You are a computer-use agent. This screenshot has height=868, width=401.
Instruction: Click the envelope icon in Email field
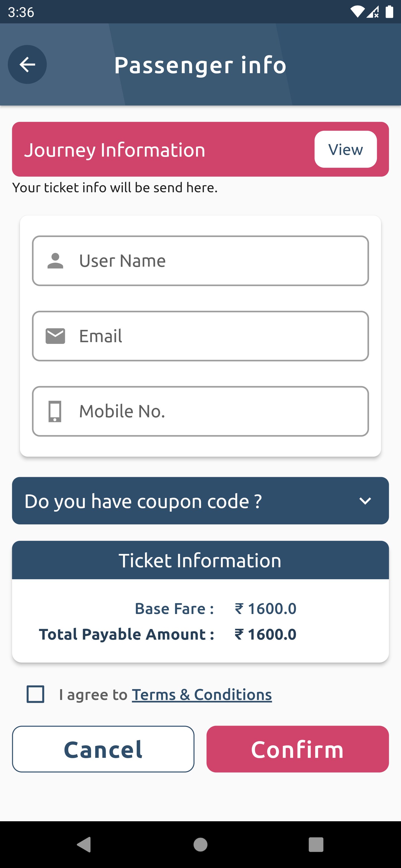55,336
